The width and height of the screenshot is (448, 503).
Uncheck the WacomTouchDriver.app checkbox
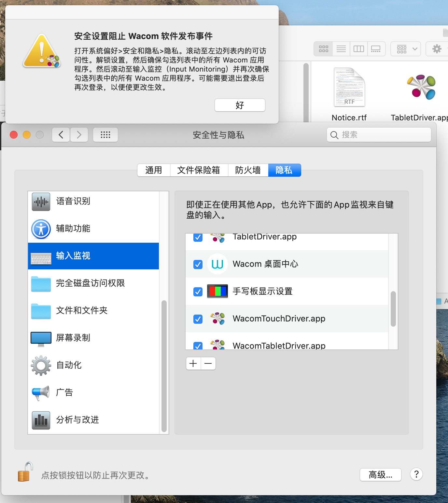pos(198,319)
